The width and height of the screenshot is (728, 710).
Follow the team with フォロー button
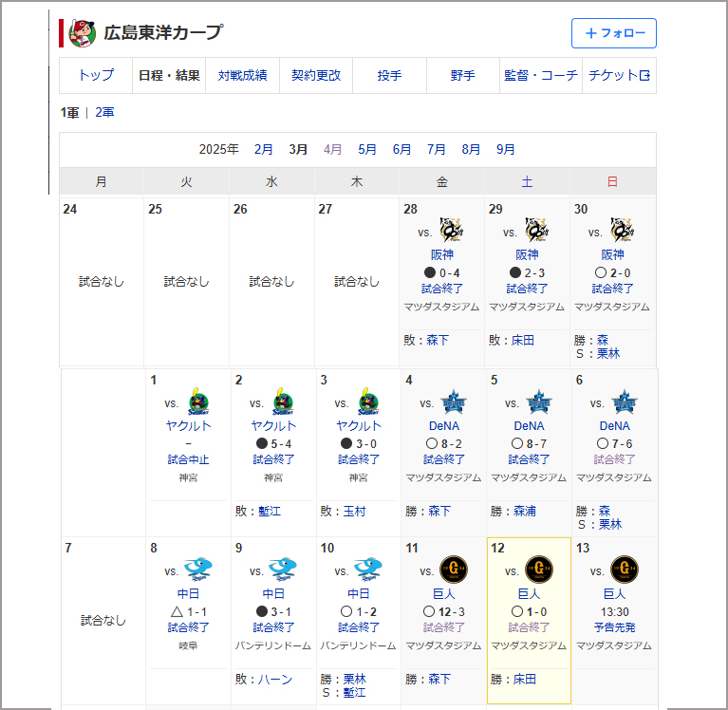coord(614,33)
